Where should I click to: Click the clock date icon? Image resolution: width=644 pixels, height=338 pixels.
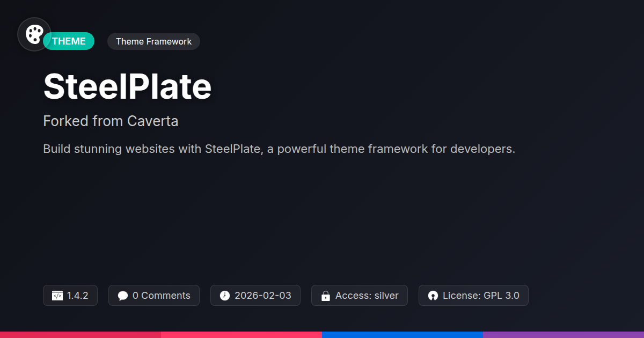[225, 296]
